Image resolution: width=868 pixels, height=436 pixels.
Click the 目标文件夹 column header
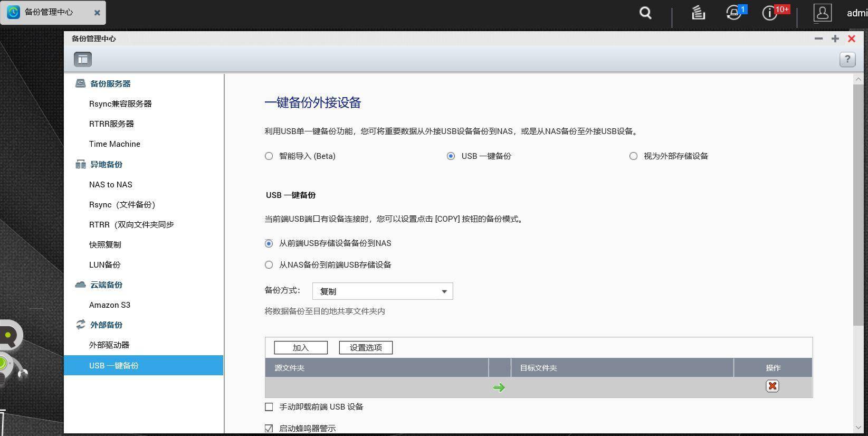coord(622,368)
